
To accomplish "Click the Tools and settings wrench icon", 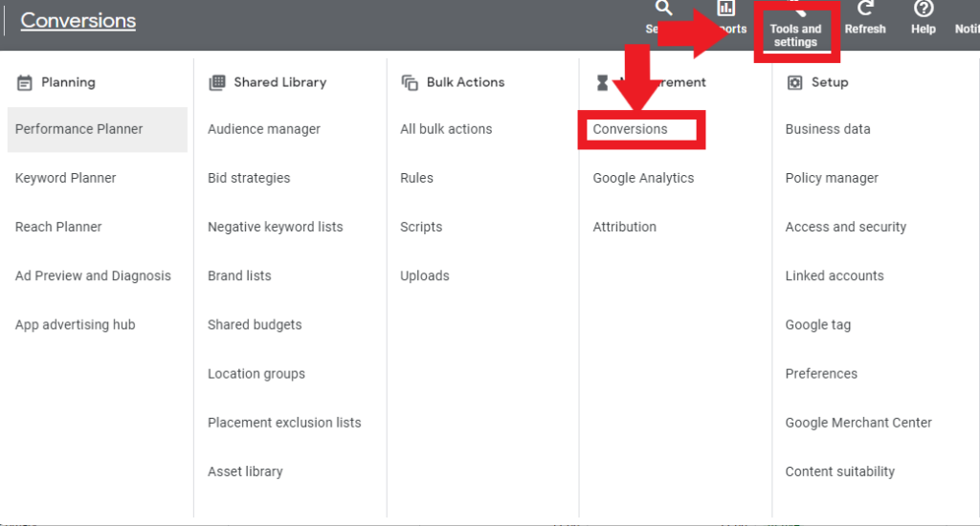I will point(795,10).
